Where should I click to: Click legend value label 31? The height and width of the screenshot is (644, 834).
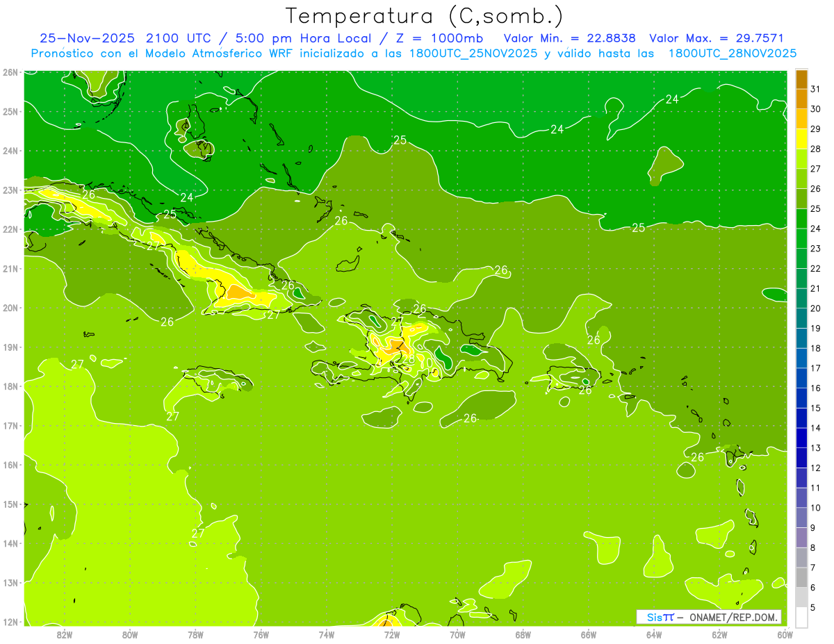816,88
